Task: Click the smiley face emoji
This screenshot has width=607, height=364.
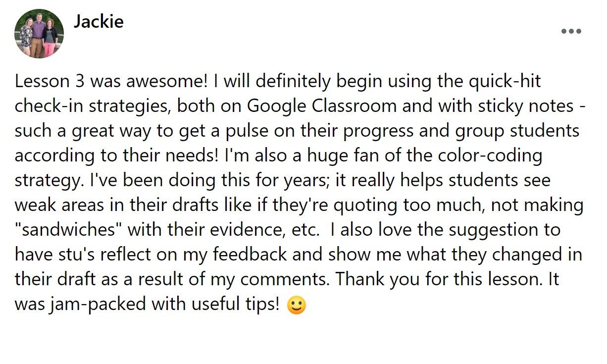Action: (x=297, y=305)
